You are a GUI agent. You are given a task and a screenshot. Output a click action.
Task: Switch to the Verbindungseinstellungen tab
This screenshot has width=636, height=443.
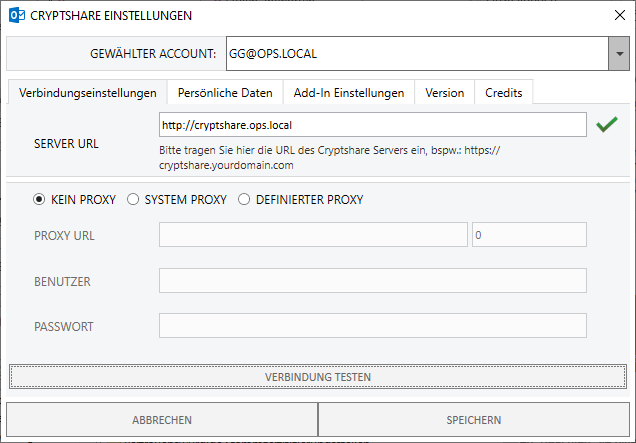coord(88,93)
